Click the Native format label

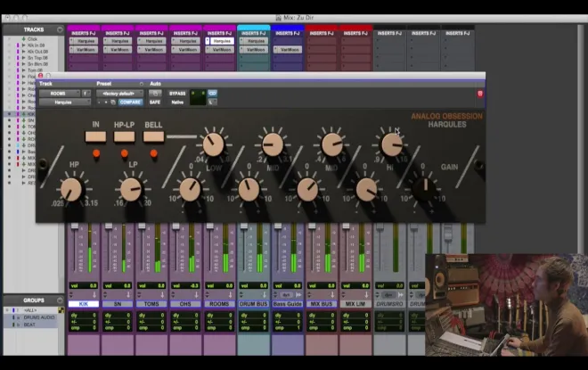tap(177, 102)
